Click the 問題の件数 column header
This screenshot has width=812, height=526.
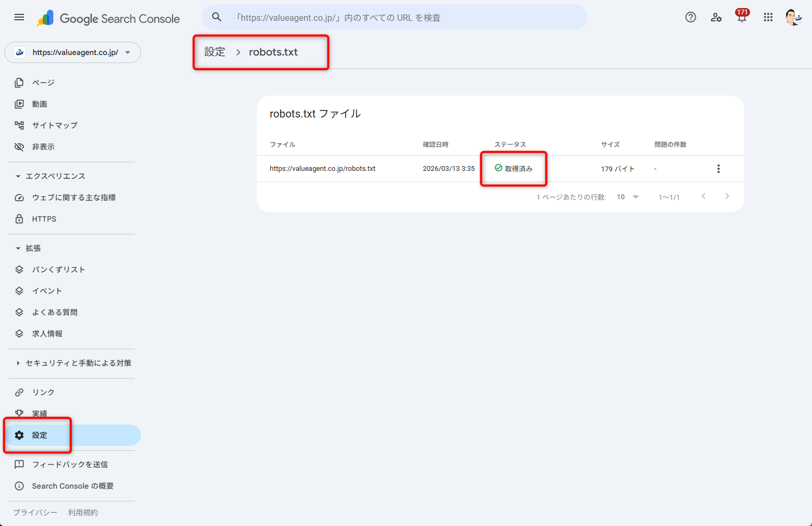(x=670, y=145)
